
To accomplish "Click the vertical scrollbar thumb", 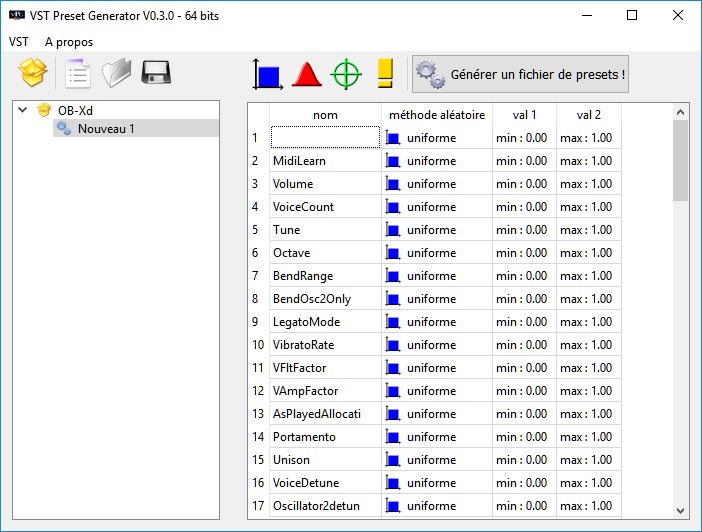I will pos(681,161).
